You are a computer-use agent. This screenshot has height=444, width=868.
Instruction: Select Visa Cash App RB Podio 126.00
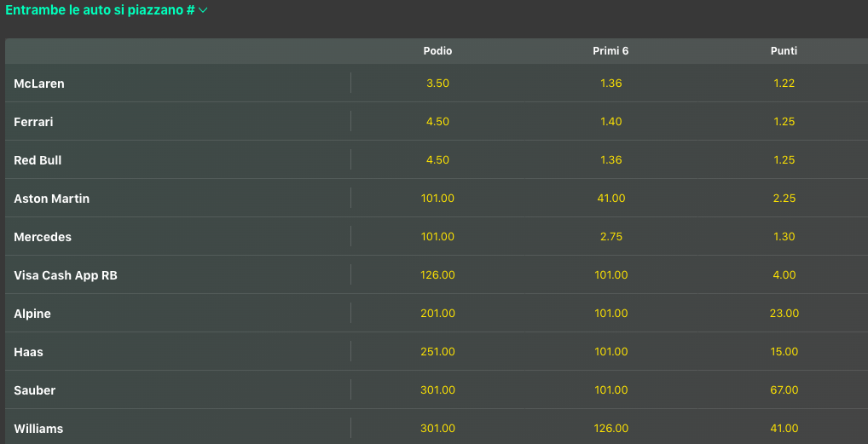437,275
